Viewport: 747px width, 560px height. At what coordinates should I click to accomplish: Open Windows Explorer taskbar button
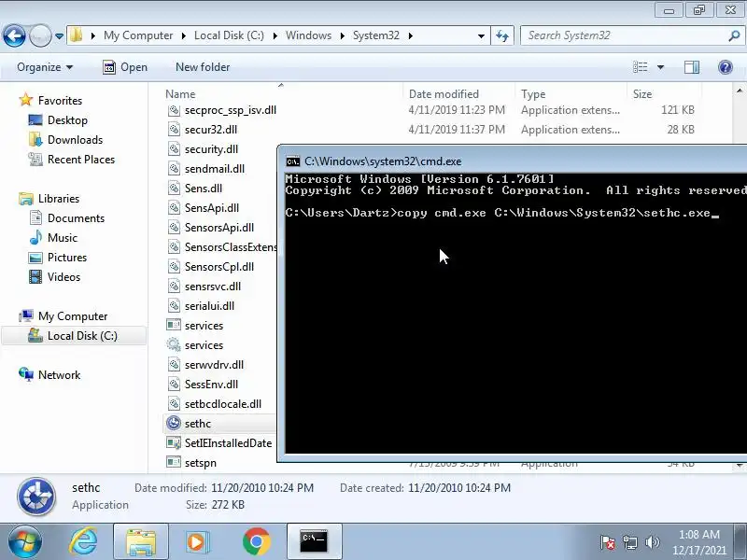click(141, 542)
